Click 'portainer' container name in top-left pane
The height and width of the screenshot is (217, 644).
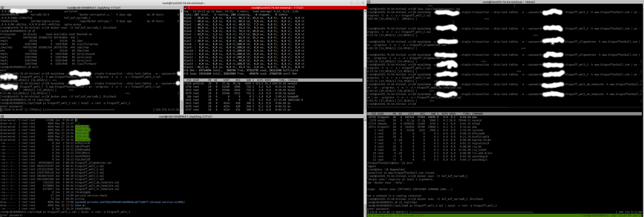click(71, 11)
